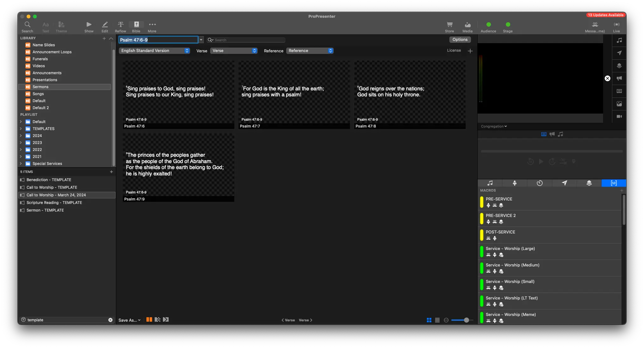Image resolution: width=644 pixels, height=348 pixels.
Task: Open English Standard Version translation dropdown
Action: pos(154,51)
